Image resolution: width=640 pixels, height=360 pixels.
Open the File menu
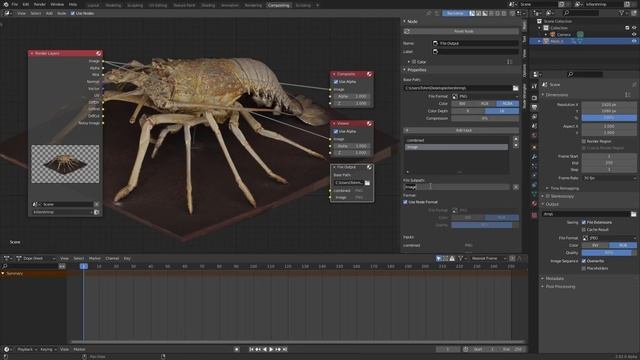(x=15, y=4)
